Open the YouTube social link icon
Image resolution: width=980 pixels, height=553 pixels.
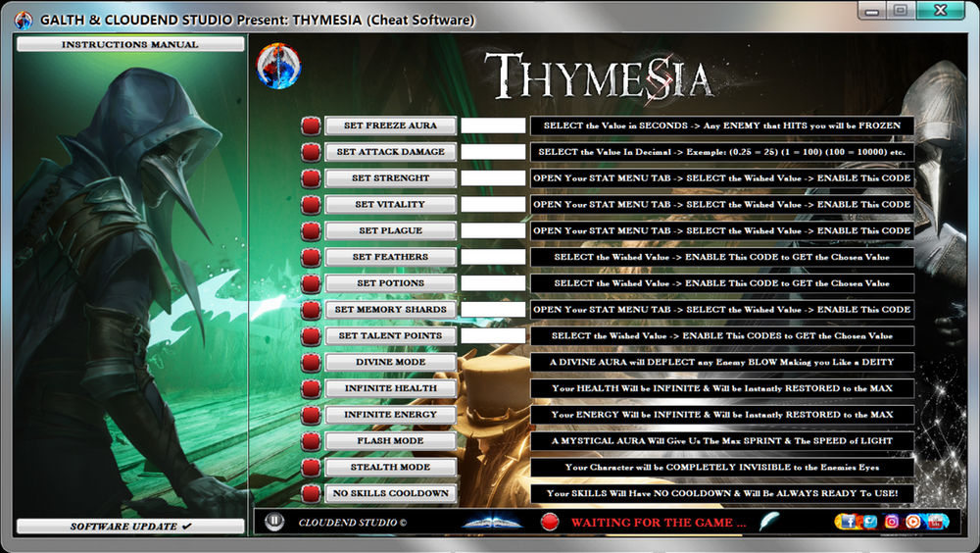point(936,521)
